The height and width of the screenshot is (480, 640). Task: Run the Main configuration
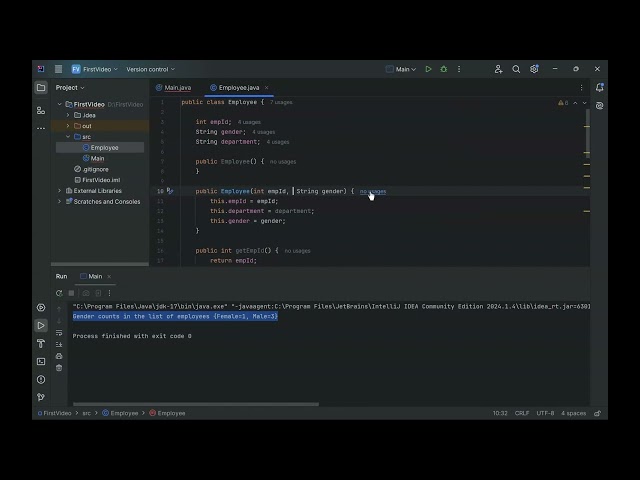[428, 69]
